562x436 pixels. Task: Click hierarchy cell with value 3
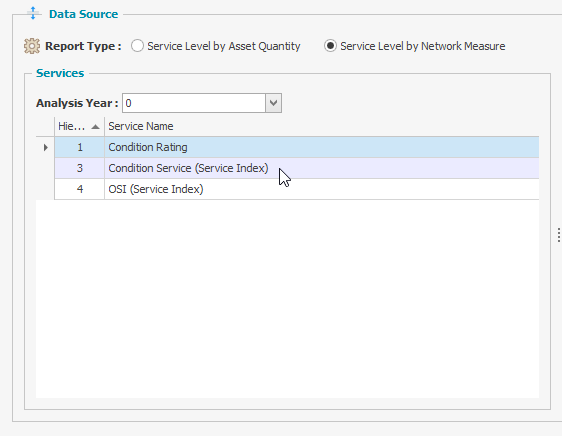(80, 168)
